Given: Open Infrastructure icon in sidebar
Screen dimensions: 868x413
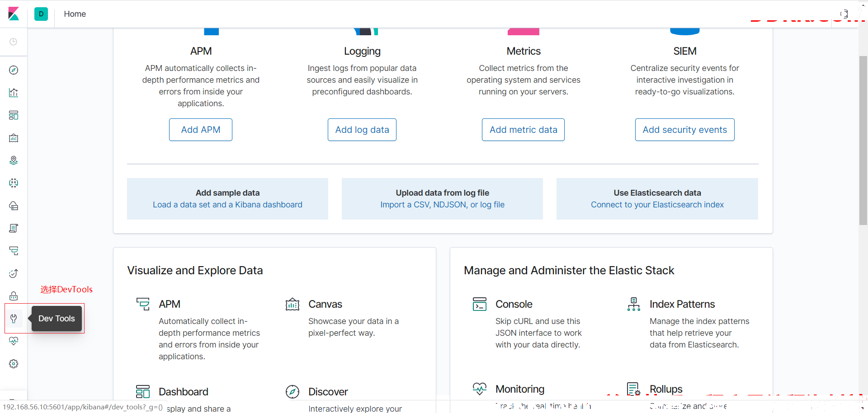Looking at the screenshot, I should click(x=14, y=206).
